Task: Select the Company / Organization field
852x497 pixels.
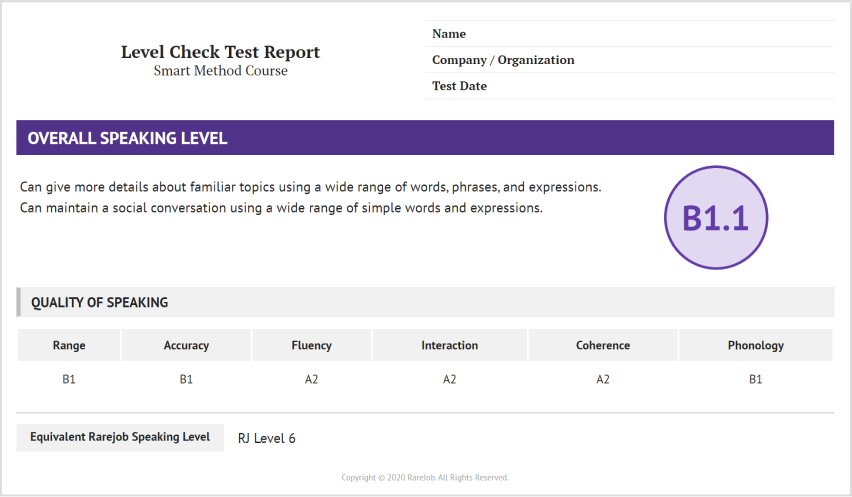Action: point(630,60)
